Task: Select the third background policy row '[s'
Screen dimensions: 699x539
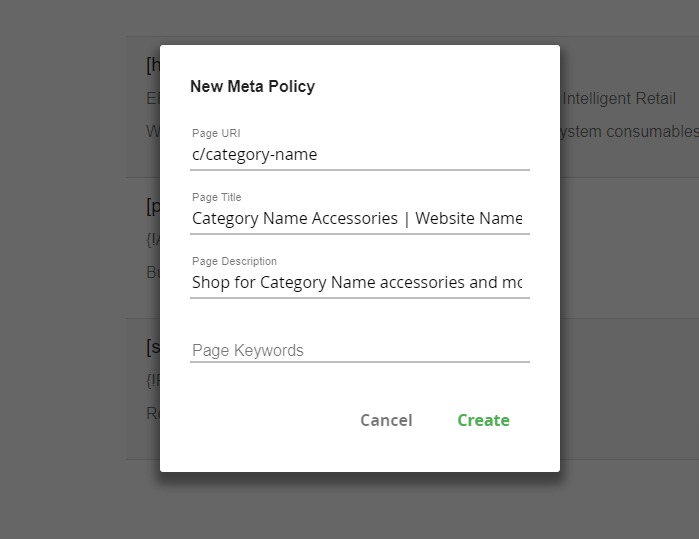Action: click(143, 389)
